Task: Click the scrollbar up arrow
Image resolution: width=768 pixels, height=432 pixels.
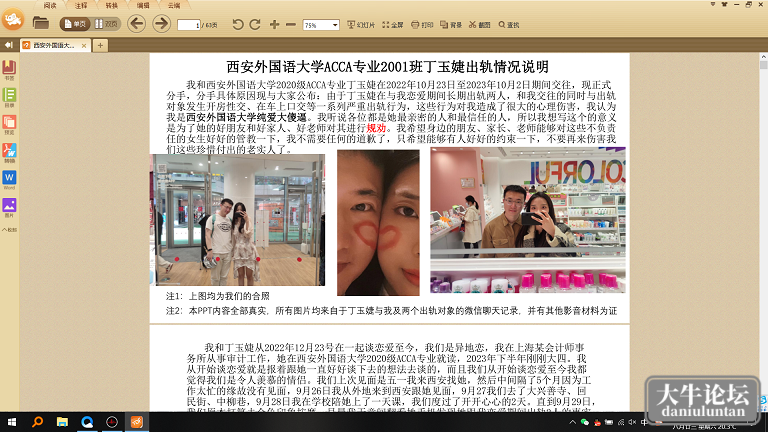Action: (x=764, y=57)
